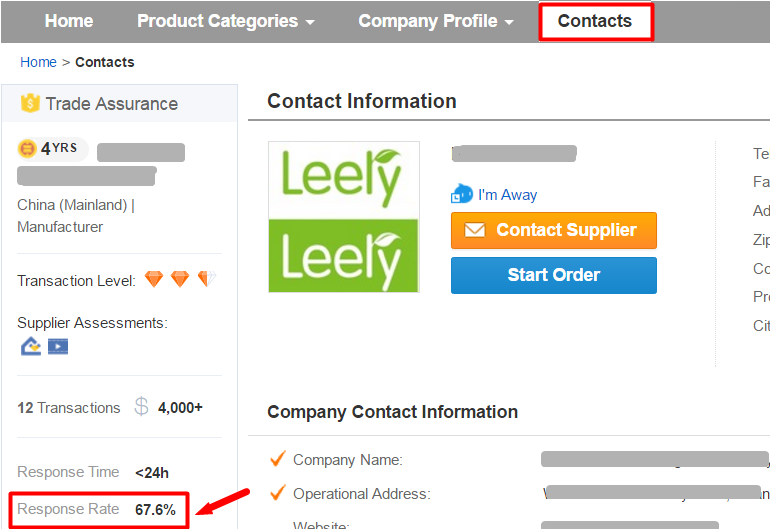
Task: Click the 4 YRS gold supplier badge
Action: (x=53, y=148)
